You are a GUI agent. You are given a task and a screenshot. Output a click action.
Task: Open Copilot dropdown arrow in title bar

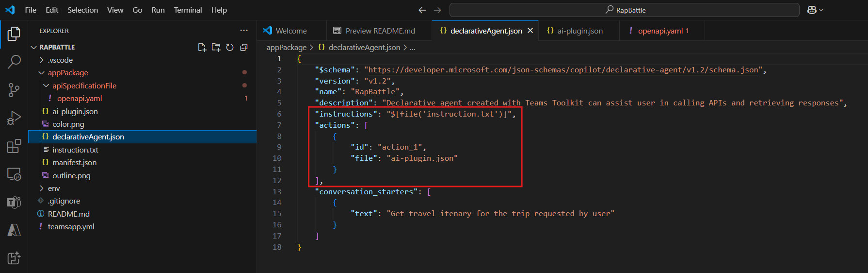pos(821,10)
